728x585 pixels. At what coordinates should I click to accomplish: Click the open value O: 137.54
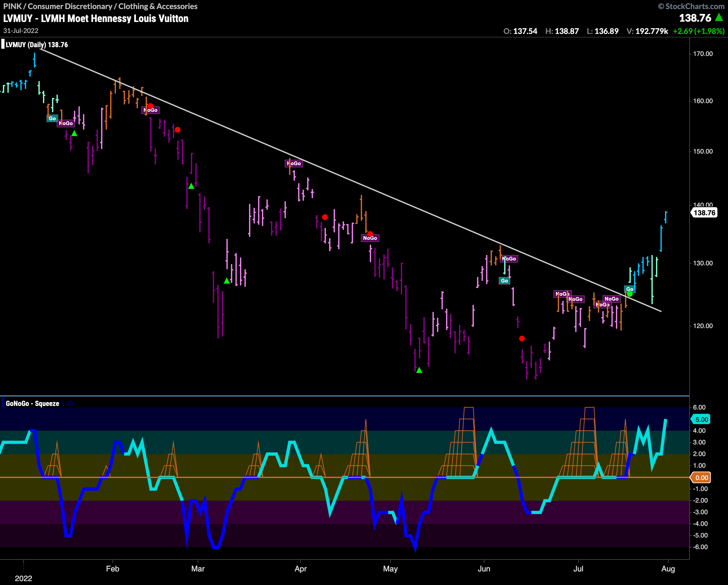click(x=520, y=31)
